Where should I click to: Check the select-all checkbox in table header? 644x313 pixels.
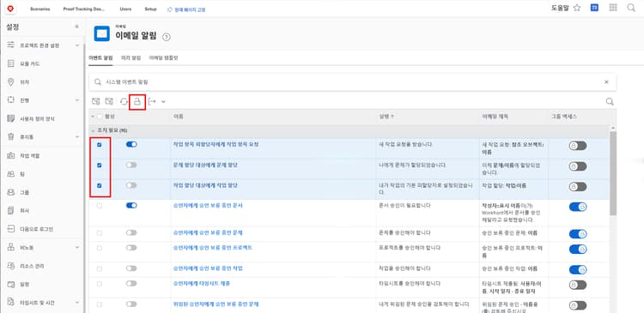[x=100, y=117]
